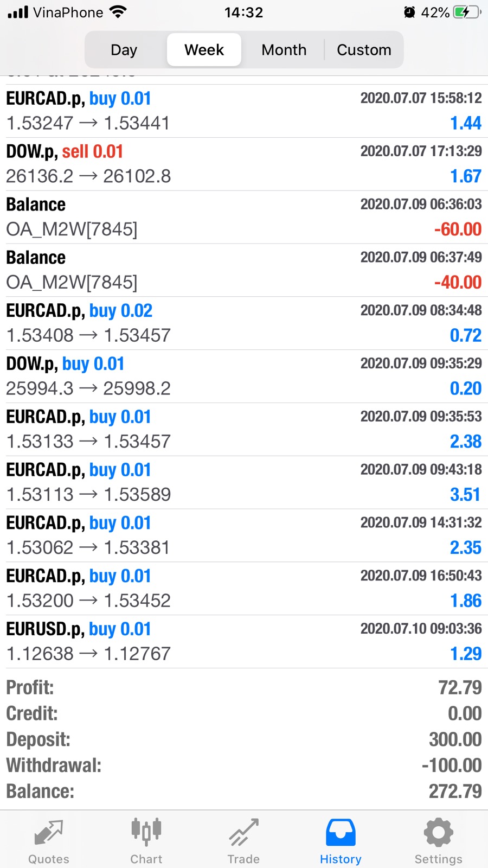Image resolution: width=488 pixels, height=868 pixels.
Task: Select the -40.00 Balance withdrawal entry
Action: pos(244,270)
